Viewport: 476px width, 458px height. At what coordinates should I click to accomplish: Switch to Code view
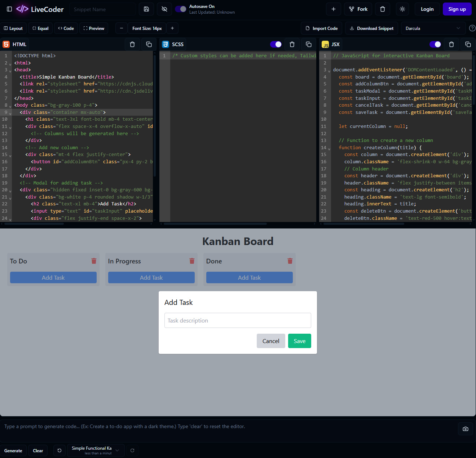66,28
